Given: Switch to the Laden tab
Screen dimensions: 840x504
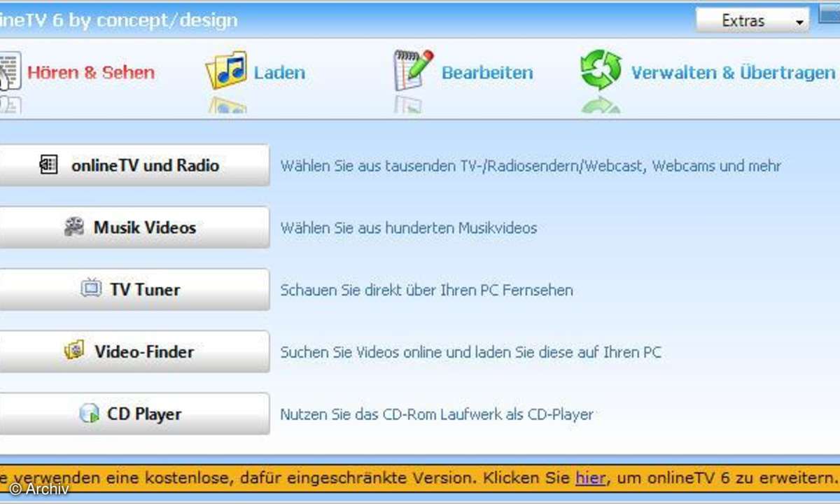Looking at the screenshot, I should coord(279,72).
